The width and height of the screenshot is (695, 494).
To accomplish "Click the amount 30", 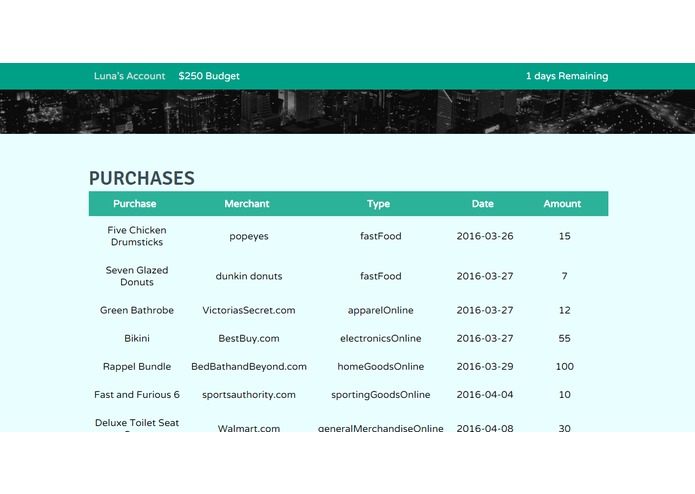I will [x=564, y=428].
